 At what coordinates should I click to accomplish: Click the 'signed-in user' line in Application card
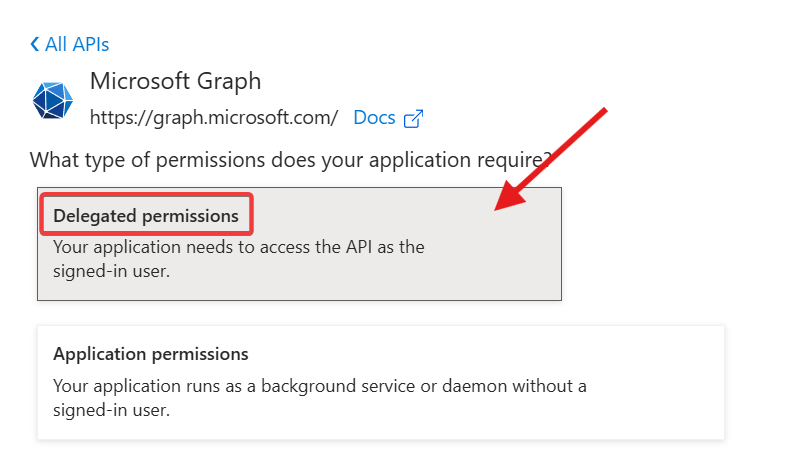(111, 410)
